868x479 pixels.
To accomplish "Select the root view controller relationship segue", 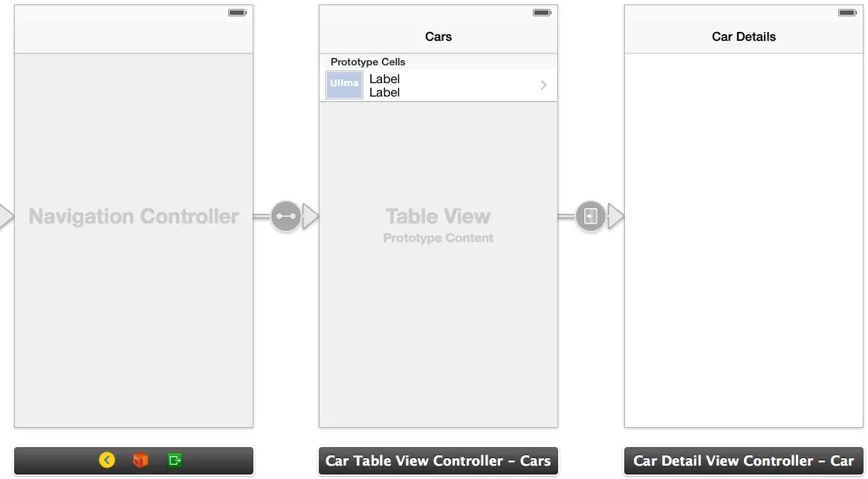I will point(285,217).
